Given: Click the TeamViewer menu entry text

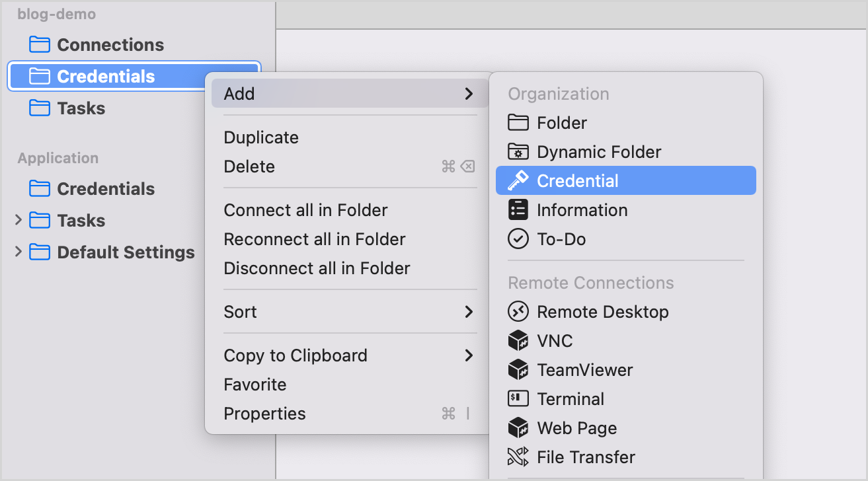Looking at the screenshot, I should click(585, 370).
